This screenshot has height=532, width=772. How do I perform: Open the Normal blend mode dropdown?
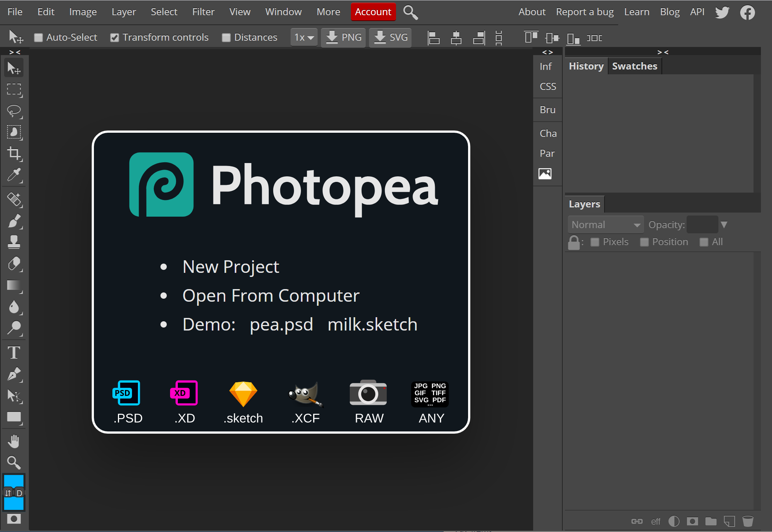click(x=606, y=225)
